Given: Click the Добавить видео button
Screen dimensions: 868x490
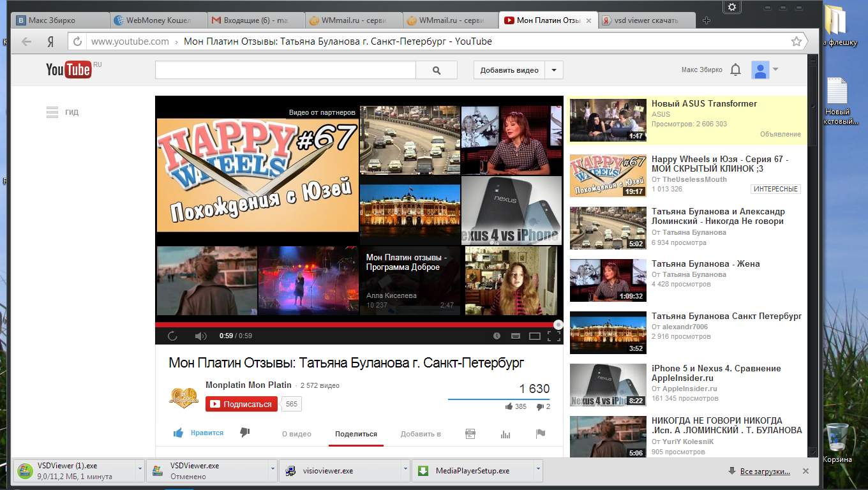Looking at the screenshot, I should [x=509, y=70].
